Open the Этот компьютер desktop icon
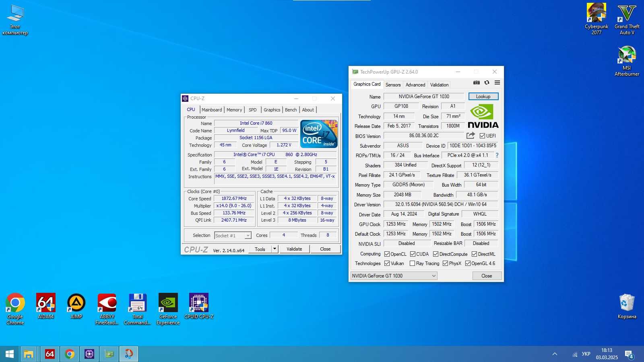644x362 pixels. pyautogui.click(x=15, y=20)
